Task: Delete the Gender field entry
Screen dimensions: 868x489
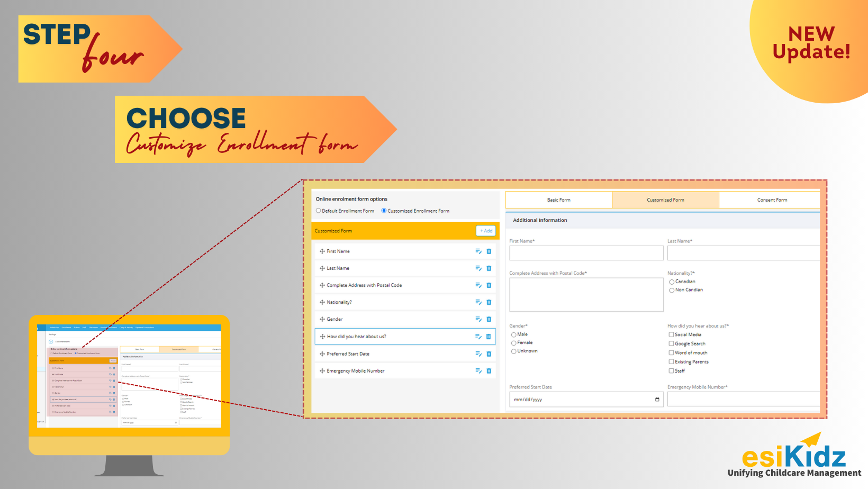Action: [x=489, y=319]
